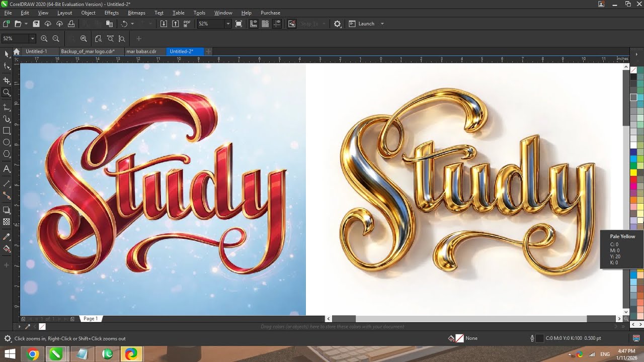
Task: Select the Artistic Media tool
Action: click(x=7, y=119)
